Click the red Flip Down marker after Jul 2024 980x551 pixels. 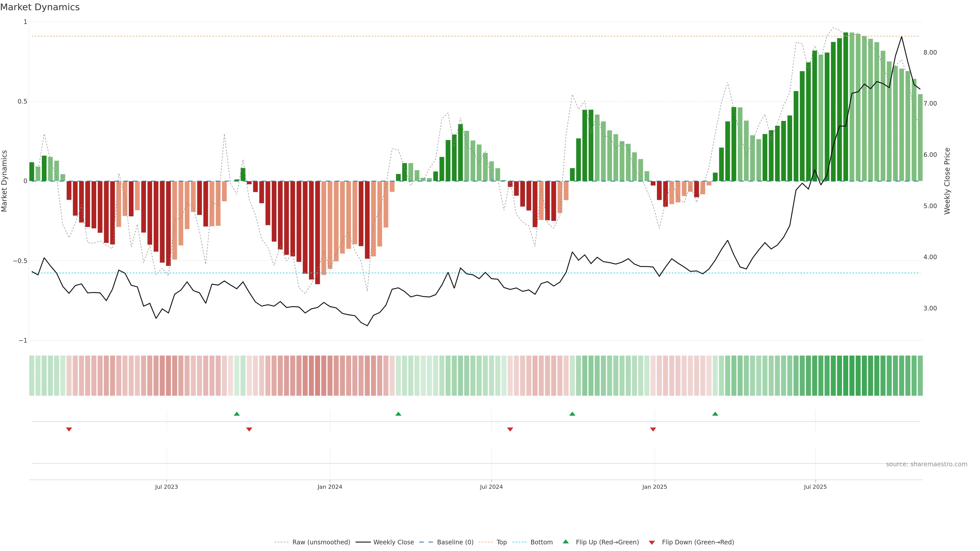pos(510,429)
